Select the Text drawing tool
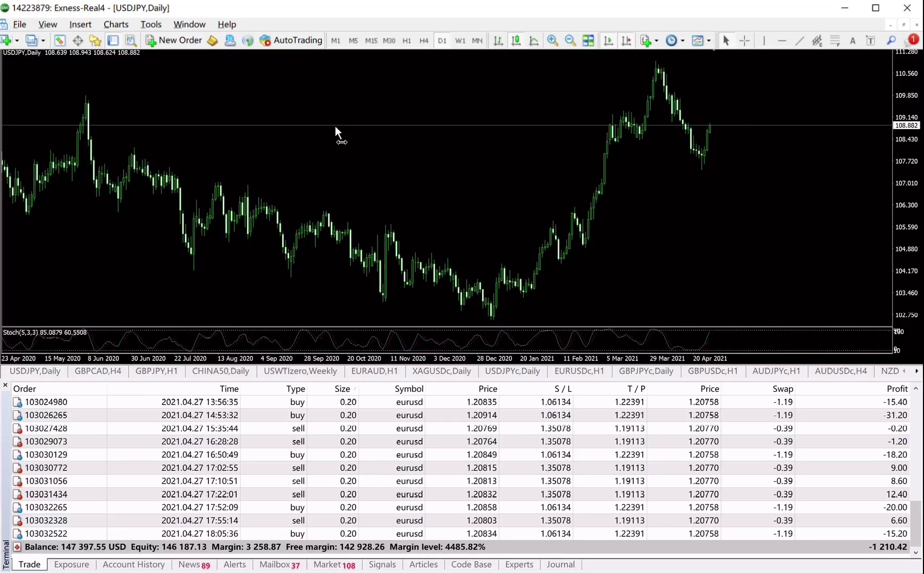Viewport: 924px width, 574px height. [853, 40]
